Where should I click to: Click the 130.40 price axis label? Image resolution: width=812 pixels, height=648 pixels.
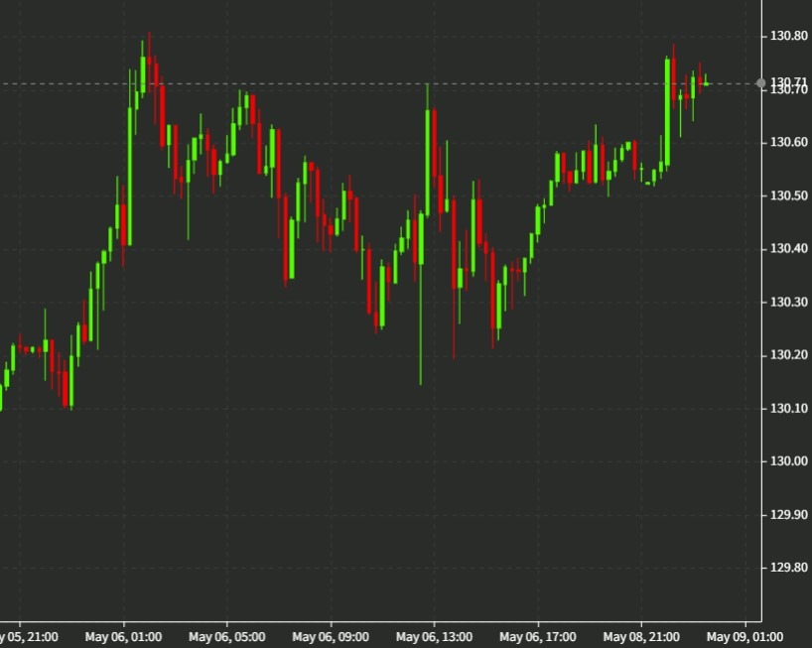point(789,248)
